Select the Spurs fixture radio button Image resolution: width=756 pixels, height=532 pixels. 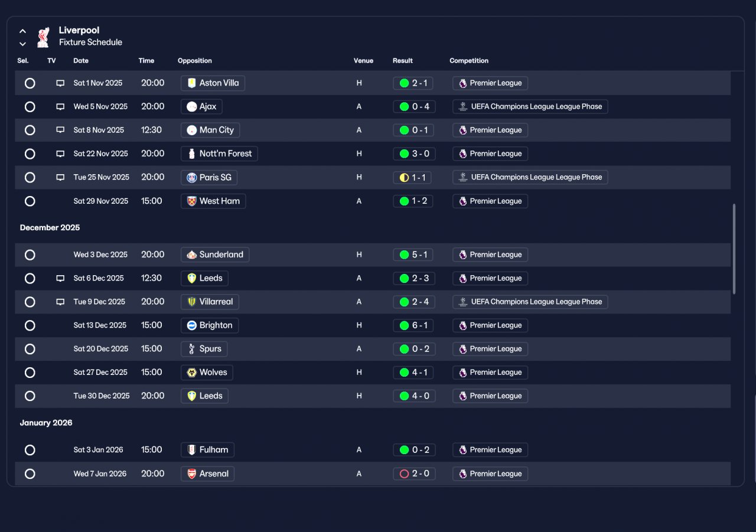coord(30,350)
